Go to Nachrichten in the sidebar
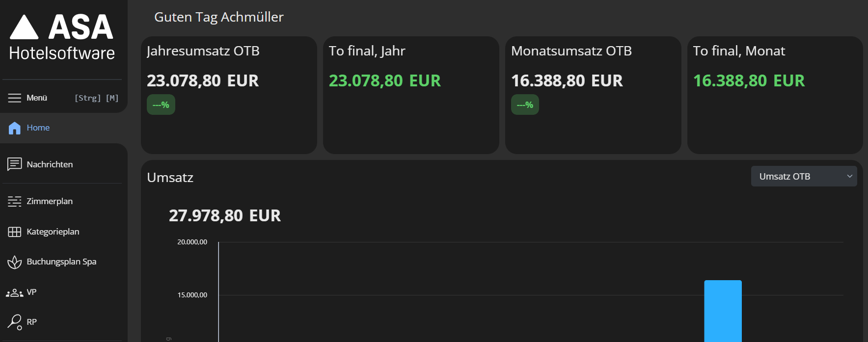This screenshot has width=868, height=342. 50,164
